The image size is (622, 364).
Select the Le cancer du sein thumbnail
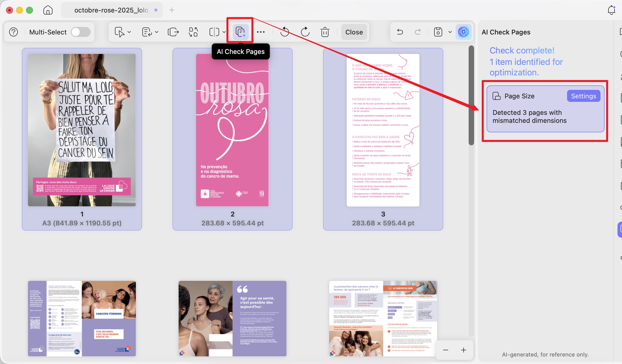pos(383,319)
